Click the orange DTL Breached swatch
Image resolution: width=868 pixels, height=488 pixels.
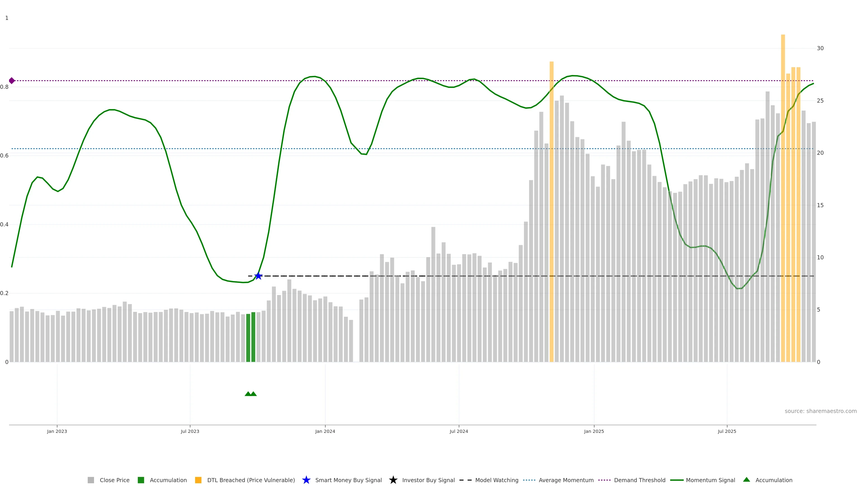(198, 480)
